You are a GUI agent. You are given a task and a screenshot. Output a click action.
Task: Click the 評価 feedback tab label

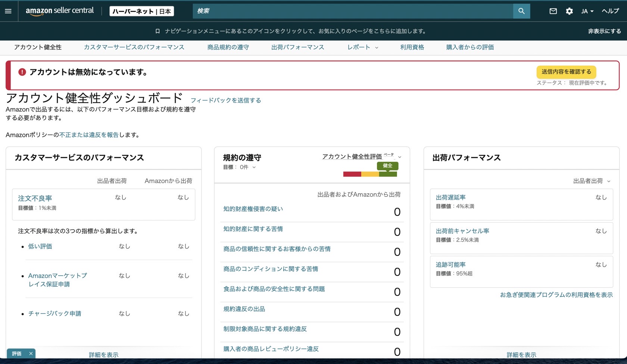click(x=17, y=354)
